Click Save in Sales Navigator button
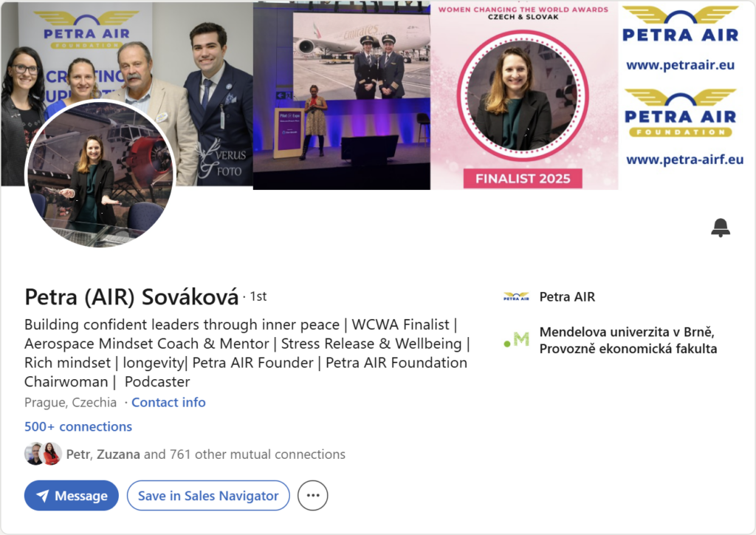Image resolution: width=756 pixels, height=535 pixels. pos(208,495)
